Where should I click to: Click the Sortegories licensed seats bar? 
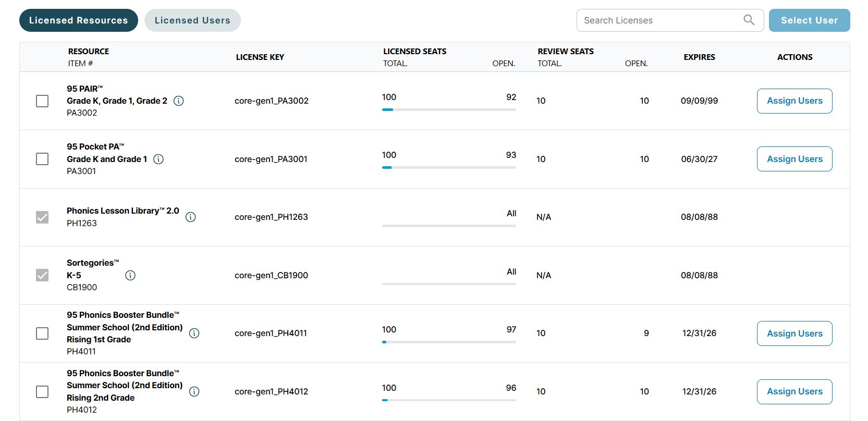[449, 284]
